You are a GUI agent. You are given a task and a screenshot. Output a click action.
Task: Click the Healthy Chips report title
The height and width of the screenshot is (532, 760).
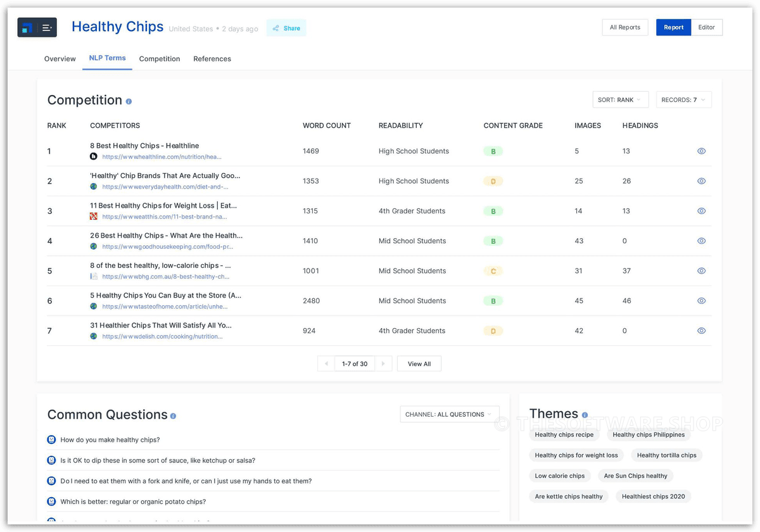coord(118,27)
